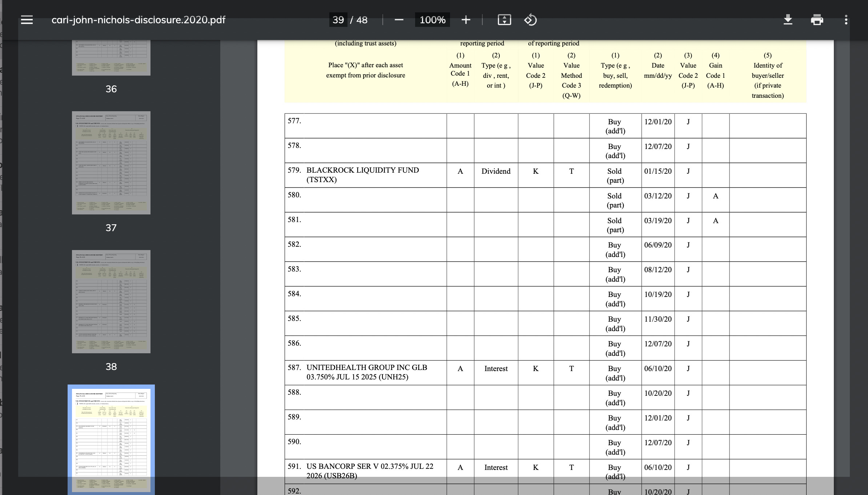Click the date 10/19/20 in row 584
This screenshot has width=868, height=495.
[x=658, y=294]
